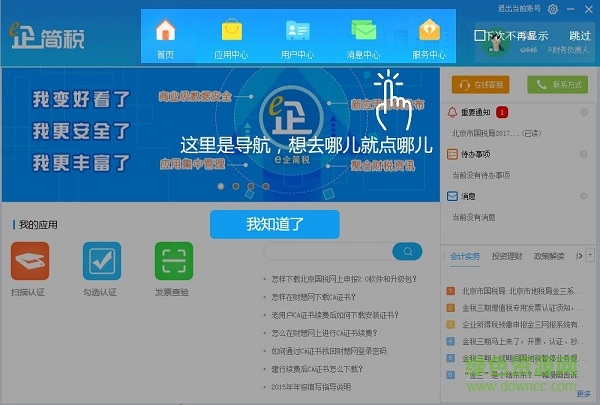Image resolution: width=600 pixels, height=405 pixels.
Task: Click 在线客服 button
Action: click(480, 85)
